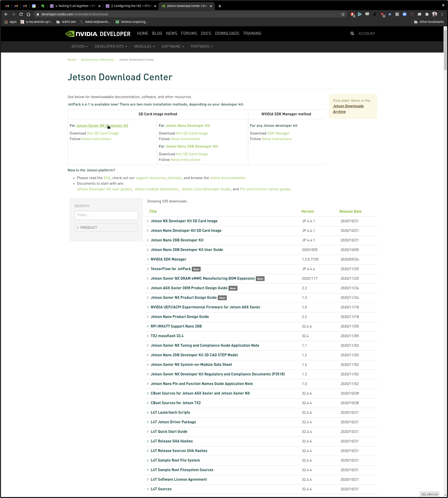Open the Extensions puzzle piece menu
Viewport: 448px width, 498px height.
(427, 14)
